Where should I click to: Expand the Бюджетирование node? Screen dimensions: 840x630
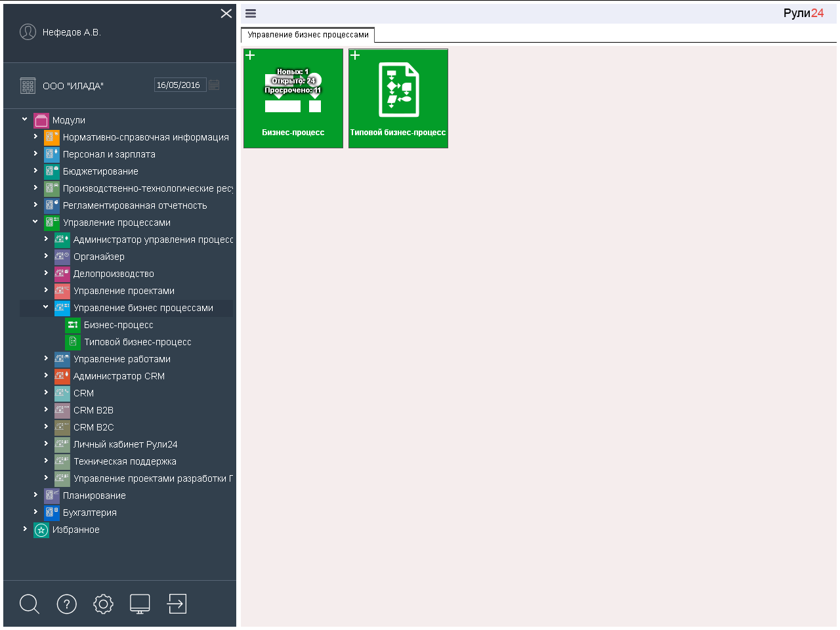pos(35,171)
